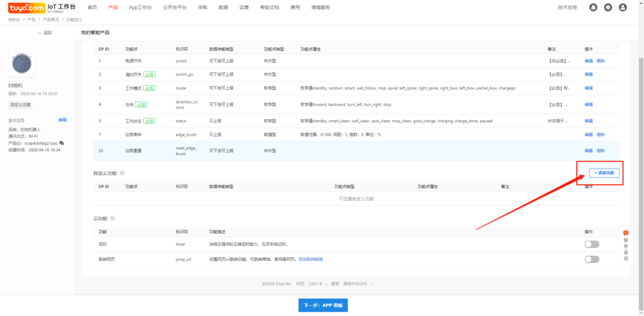Click 添加跳转链接 link
The width and height of the screenshot is (644, 316).
[310, 259]
